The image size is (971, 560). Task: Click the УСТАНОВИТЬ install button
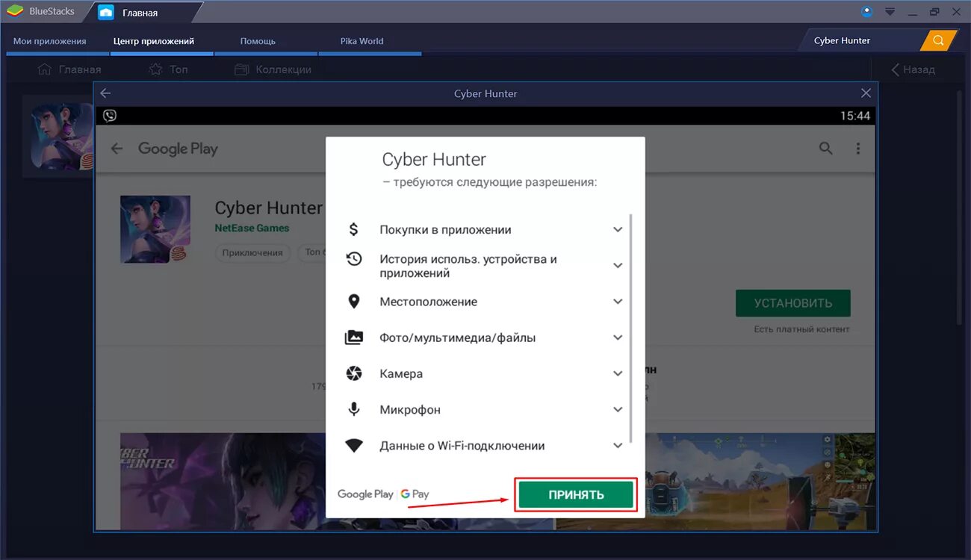(792, 303)
